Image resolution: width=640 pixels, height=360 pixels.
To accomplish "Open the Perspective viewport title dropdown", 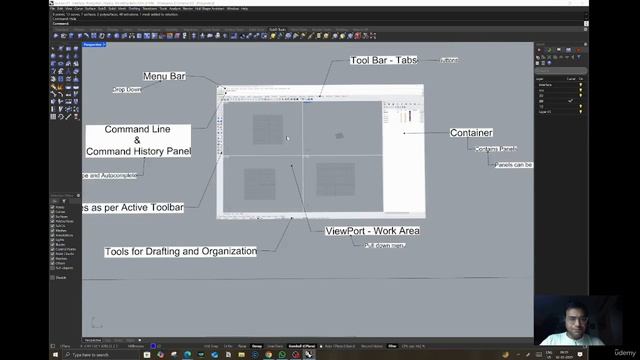I will [x=95, y=44].
